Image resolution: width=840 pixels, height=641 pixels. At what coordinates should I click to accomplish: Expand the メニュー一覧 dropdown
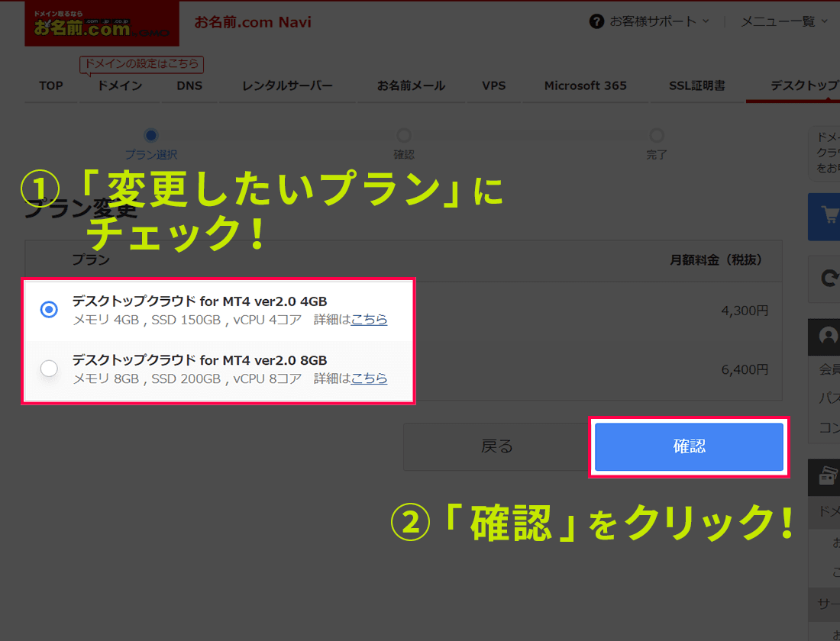pos(783,21)
